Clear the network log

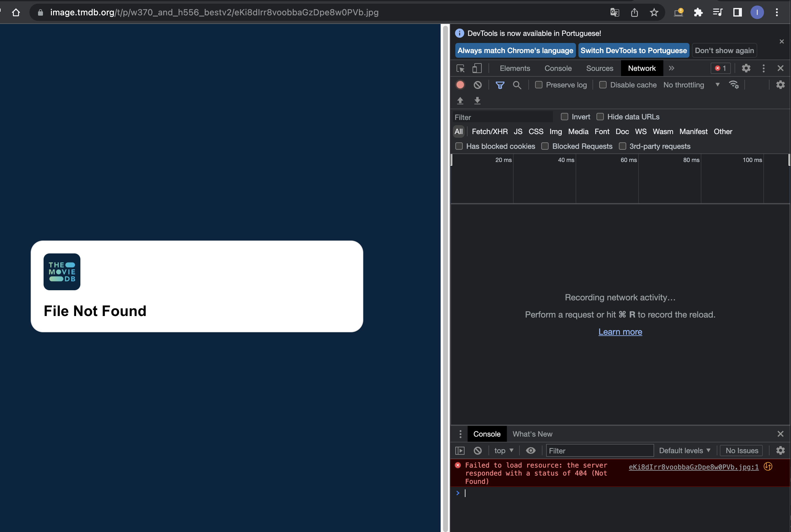pyautogui.click(x=478, y=85)
